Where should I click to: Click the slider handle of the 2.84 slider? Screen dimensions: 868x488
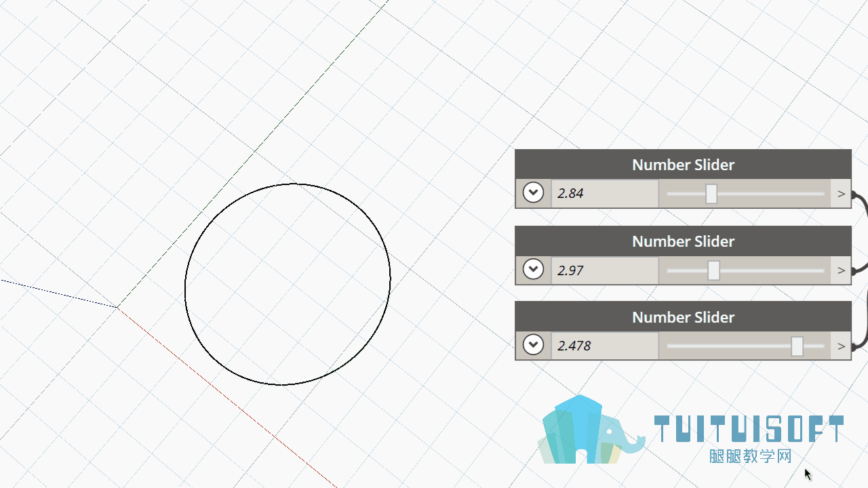[x=711, y=194]
